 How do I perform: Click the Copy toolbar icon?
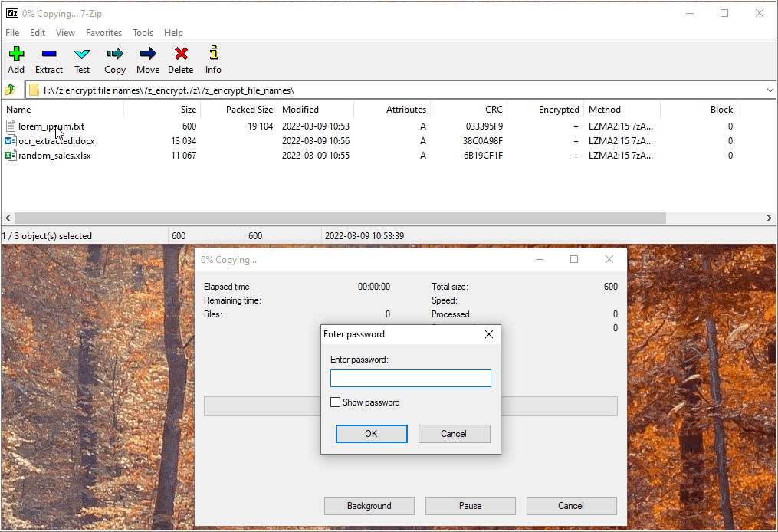[115, 54]
